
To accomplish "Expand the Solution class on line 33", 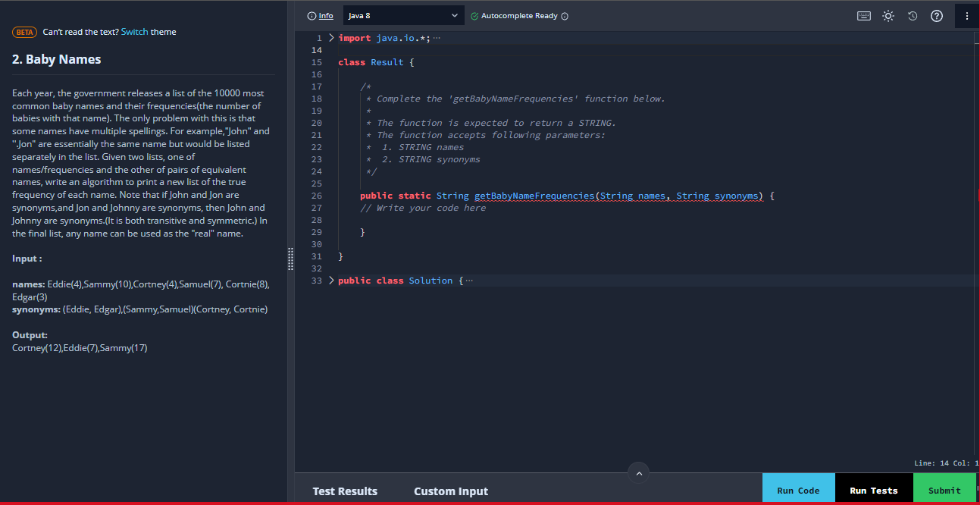I will pyautogui.click(x=330, y=280).
